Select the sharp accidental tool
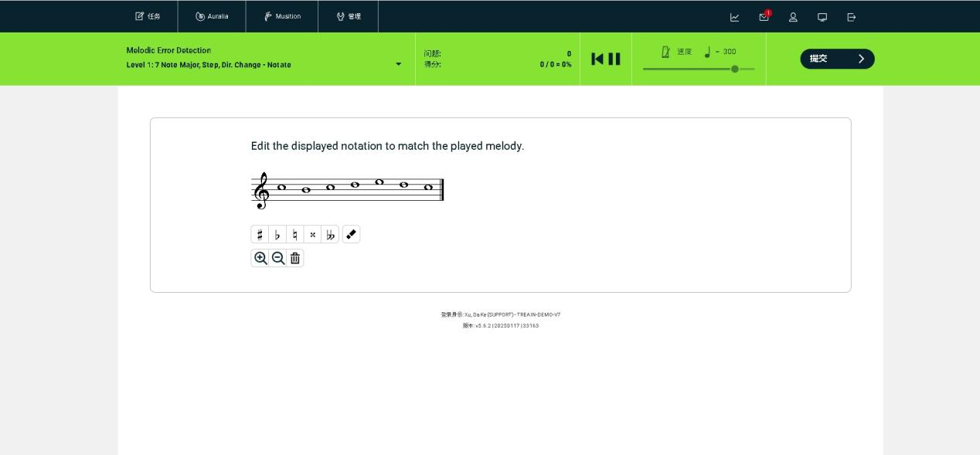The image size is (980, 455). [260, 235]
